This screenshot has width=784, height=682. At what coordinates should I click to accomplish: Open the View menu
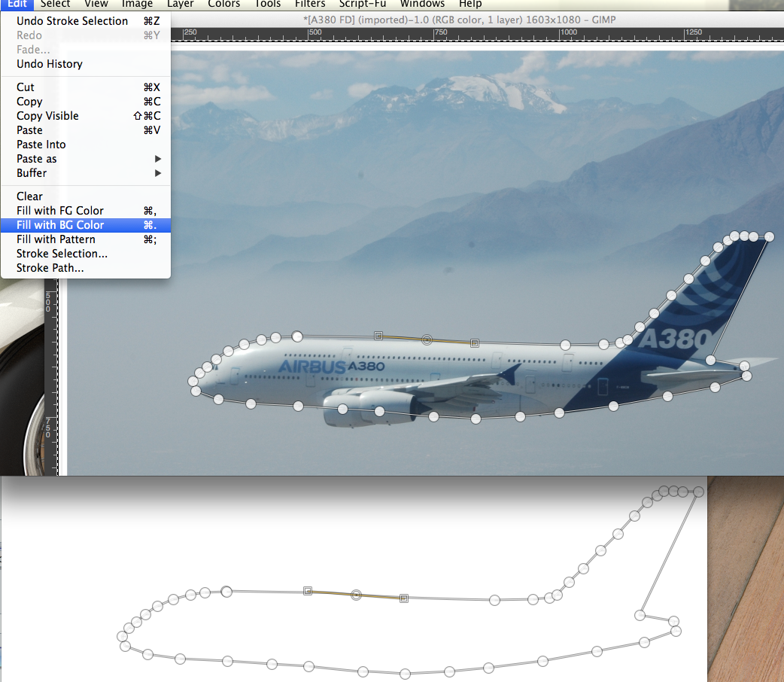(x=96, y=4)
